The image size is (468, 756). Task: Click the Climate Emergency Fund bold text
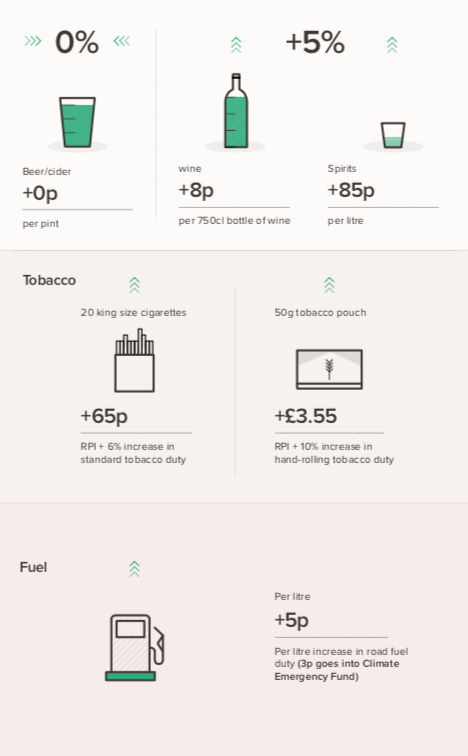pos(337,670)
